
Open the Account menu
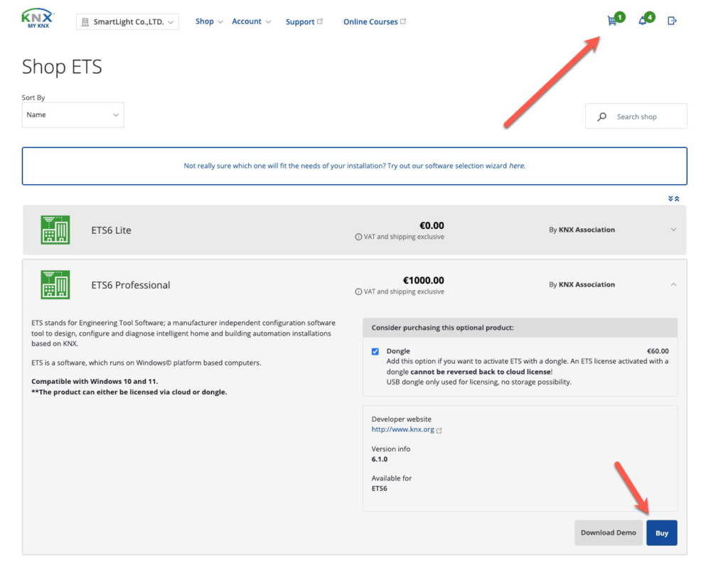click(251, 21)
